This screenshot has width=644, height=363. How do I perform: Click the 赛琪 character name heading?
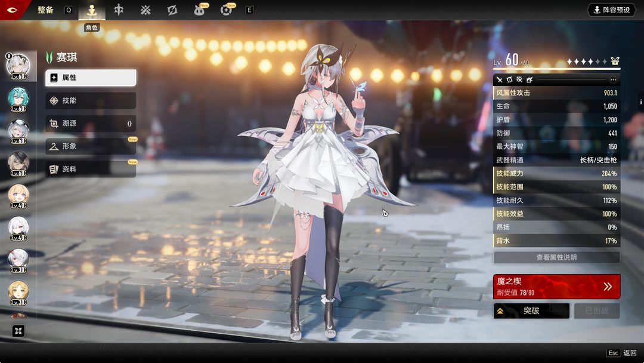click(67, 57)
